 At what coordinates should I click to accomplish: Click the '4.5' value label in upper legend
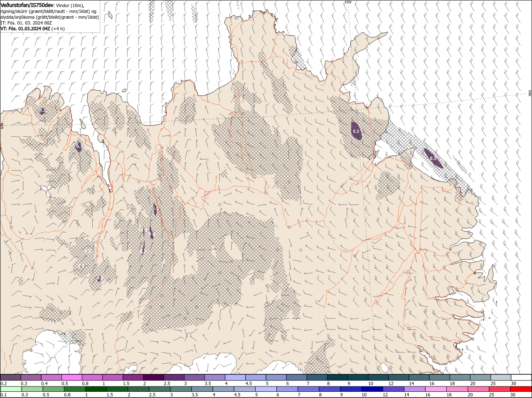[x=248, y=383]
